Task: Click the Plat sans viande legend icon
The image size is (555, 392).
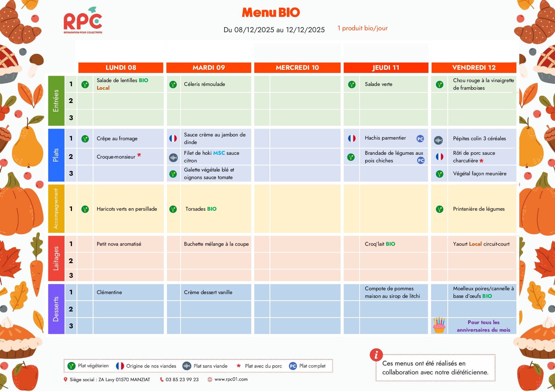Action: 187,366
